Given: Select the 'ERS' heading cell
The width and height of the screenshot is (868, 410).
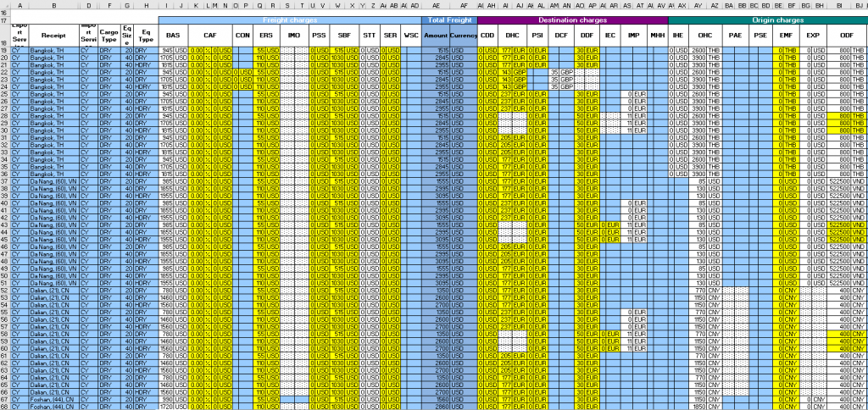Looking at the screenshot, I should click(x=267, y=36).
